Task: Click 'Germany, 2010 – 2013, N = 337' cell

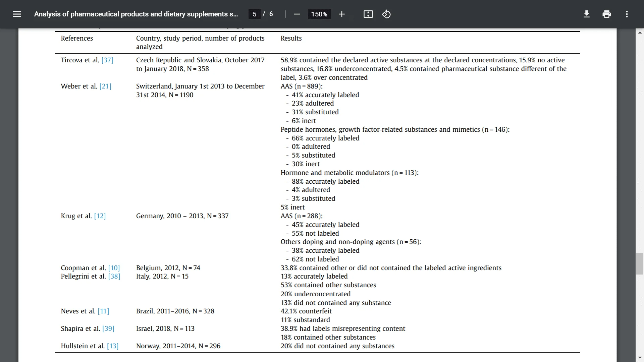Action: coord(182,216)
